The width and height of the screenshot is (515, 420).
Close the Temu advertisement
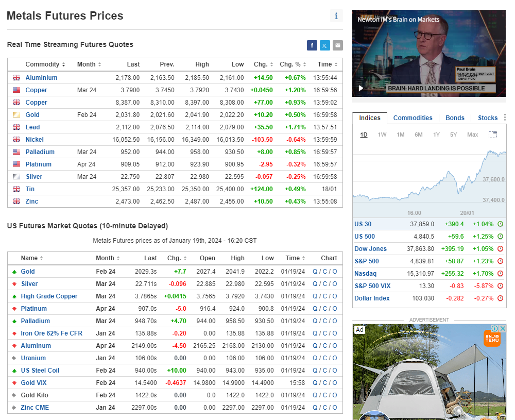pyautogui.click(x=503, y=328)
